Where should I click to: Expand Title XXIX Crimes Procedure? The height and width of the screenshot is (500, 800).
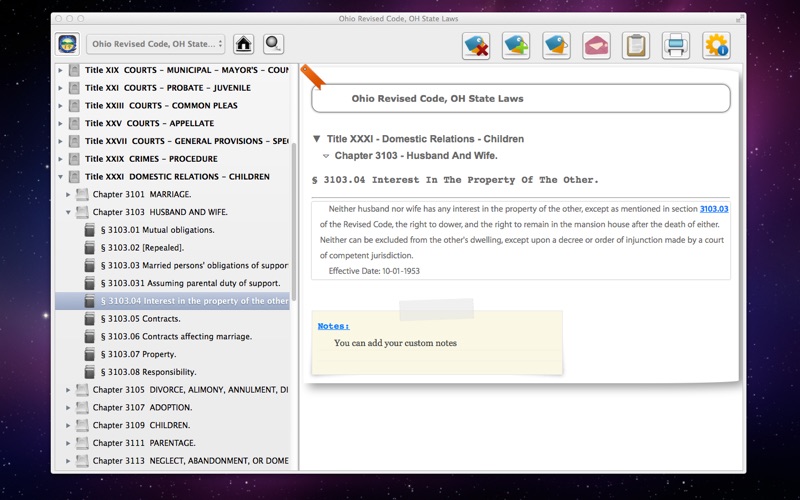click(x=60, y=159)
